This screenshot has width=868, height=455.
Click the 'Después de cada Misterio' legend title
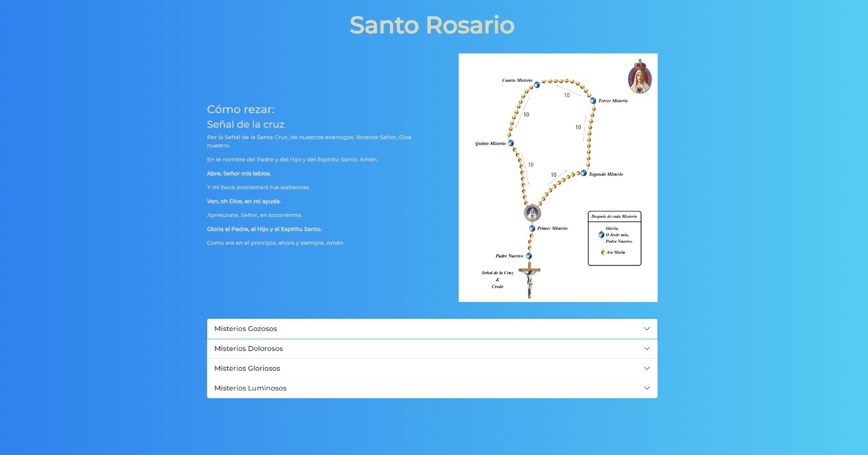pyautogui.click(x=614, y=216)
